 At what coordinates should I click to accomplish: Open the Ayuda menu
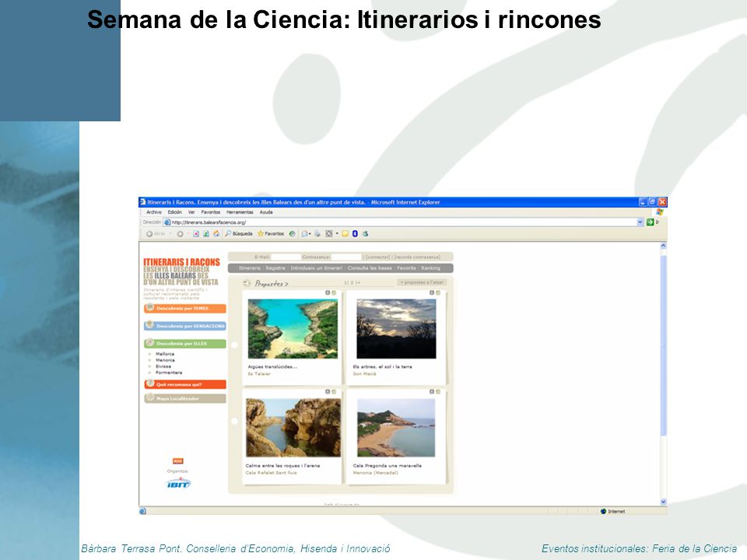[x=266, y=212]
